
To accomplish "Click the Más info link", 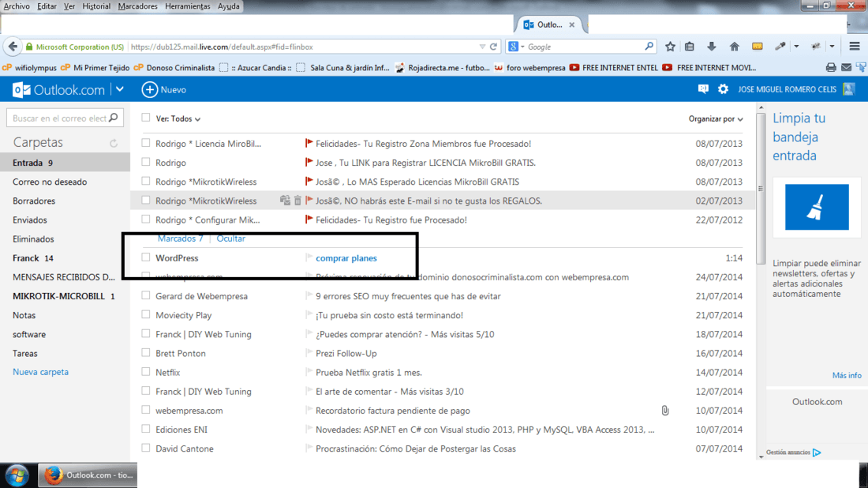I will [847, 375].
